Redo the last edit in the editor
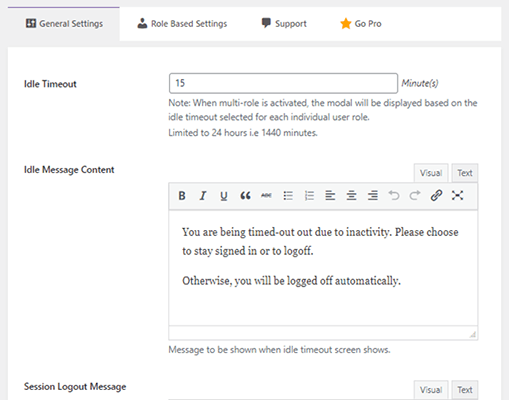 click(415, 196)
